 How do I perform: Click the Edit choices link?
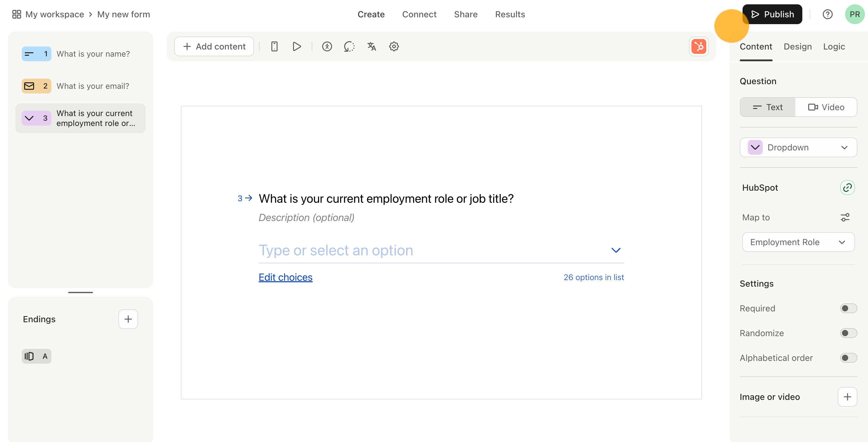coord(285,277)
